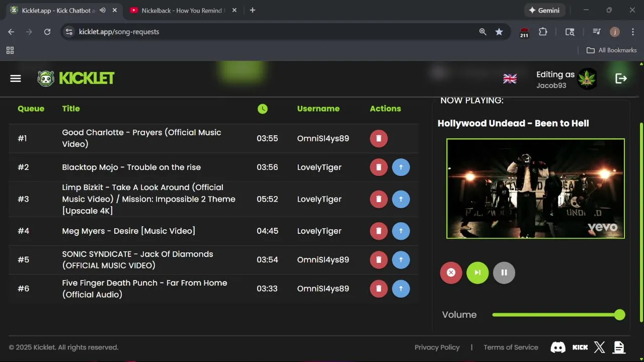Viewport: 644px width, 362px height.
Task: Open the Kick link in footer
Action: [x=580, y=347]
